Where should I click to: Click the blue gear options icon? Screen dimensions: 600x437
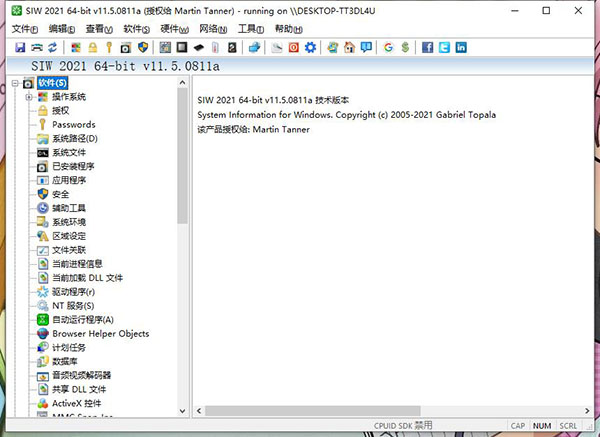310,47
